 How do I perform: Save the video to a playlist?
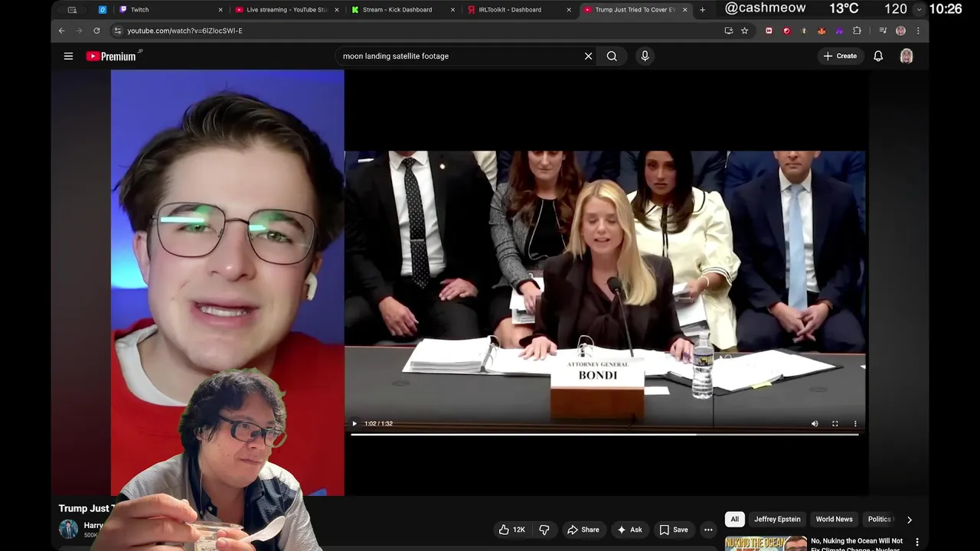(674, 530)
